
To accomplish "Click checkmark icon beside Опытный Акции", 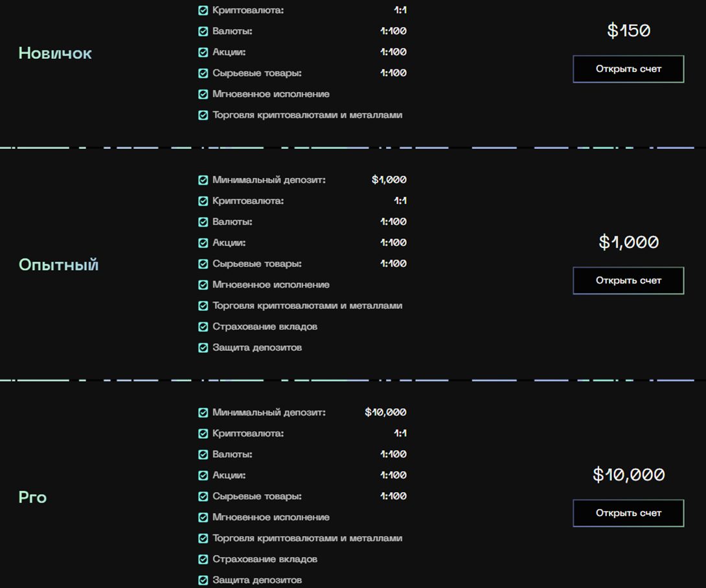I will pyautogui.click(x=203, y=243).
